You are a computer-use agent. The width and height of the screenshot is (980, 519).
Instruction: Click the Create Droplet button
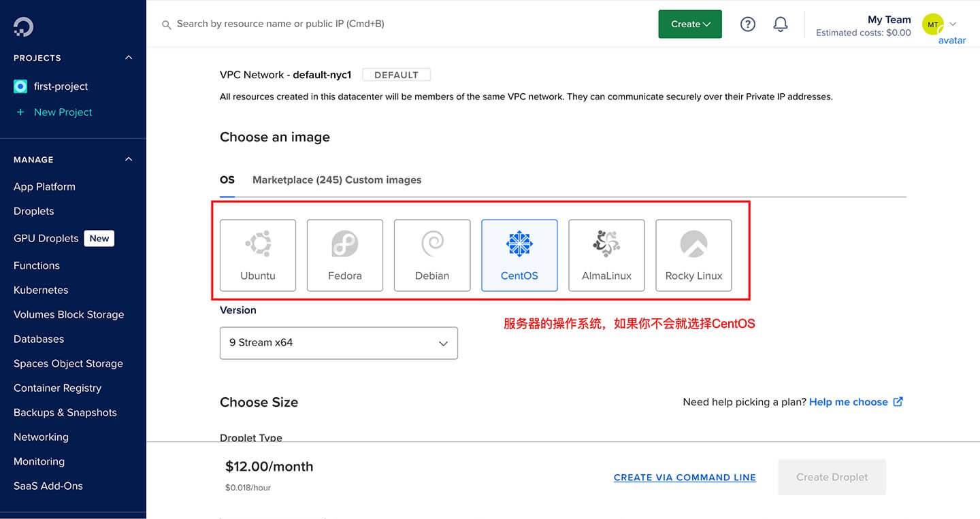coord(832,477)
